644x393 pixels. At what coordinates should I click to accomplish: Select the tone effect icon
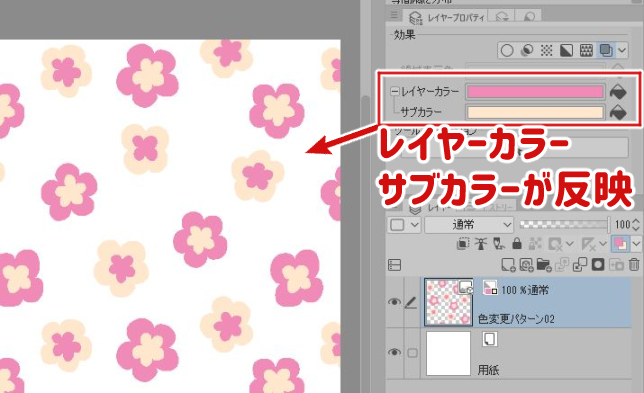(x=527, y=51)
